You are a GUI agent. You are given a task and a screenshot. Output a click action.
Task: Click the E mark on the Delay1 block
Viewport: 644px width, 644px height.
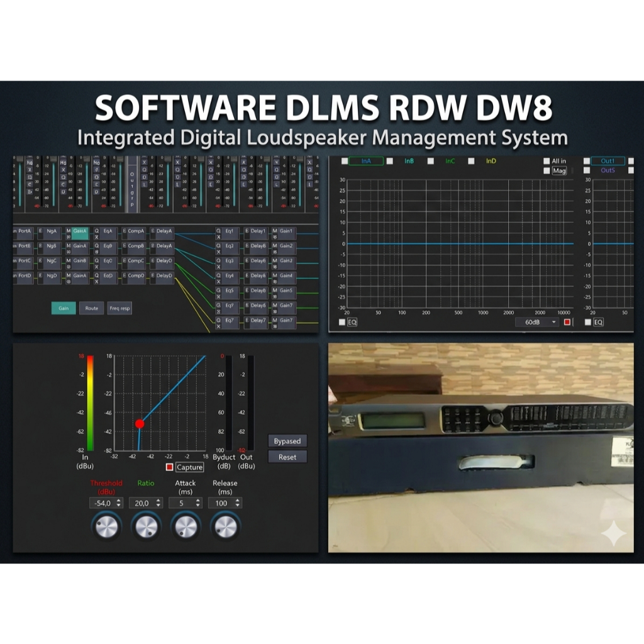(x=247, y=231)
